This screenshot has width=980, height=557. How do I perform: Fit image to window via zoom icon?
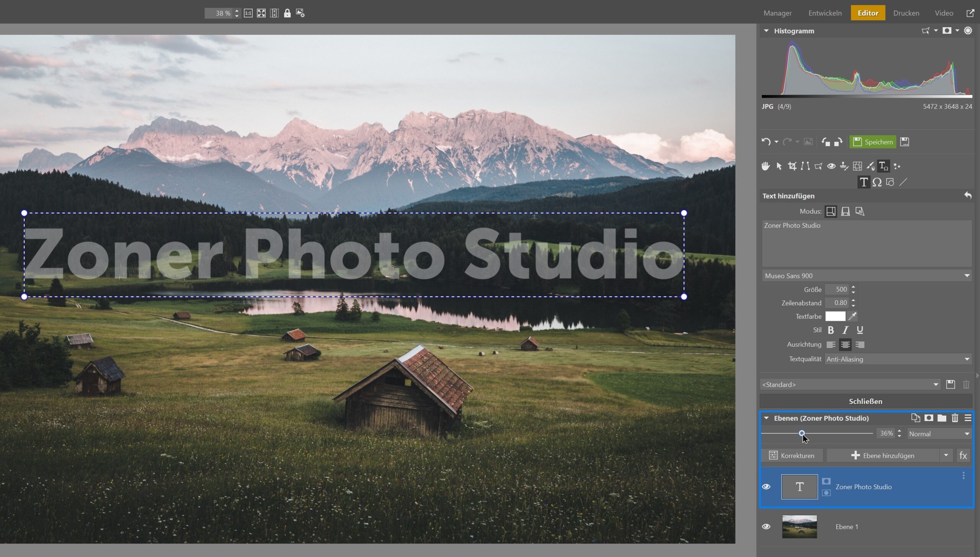tap(261, 13)
